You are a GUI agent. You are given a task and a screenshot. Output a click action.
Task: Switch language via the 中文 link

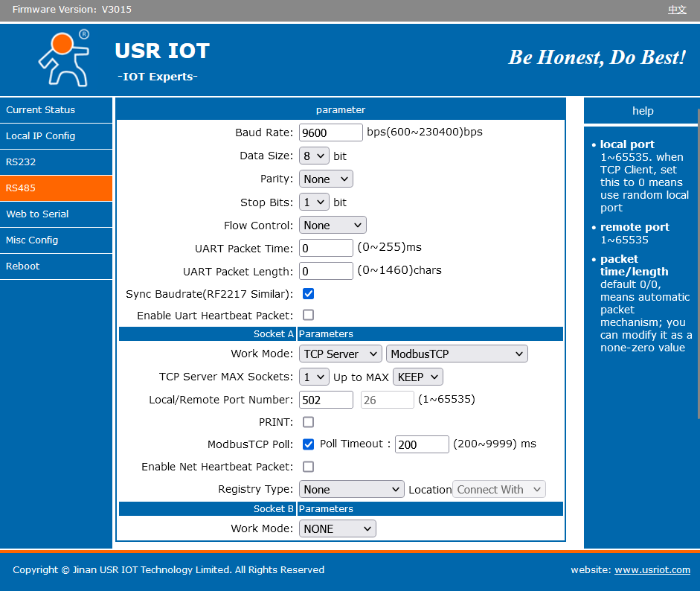coord(676,10)
